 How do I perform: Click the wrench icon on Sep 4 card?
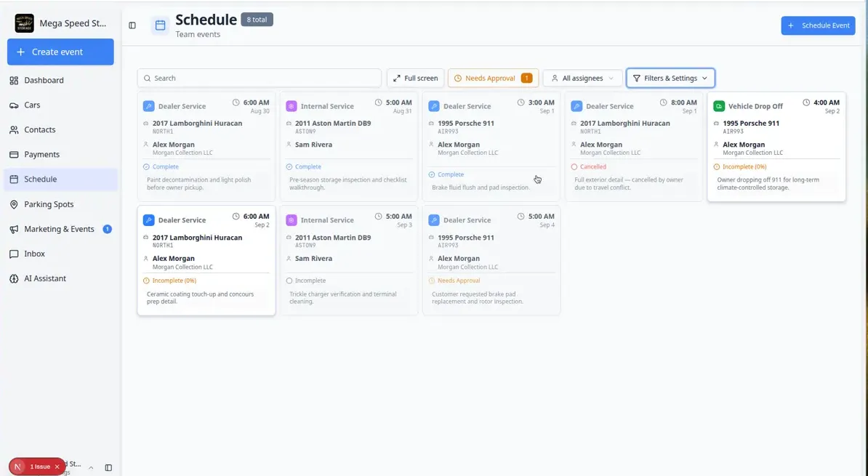pos(434,219)
